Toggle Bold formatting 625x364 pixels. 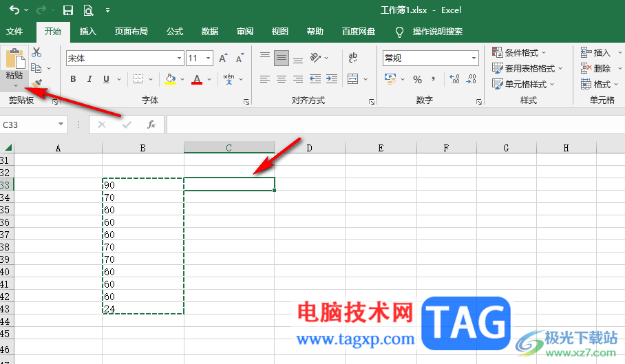pos(73,79)
